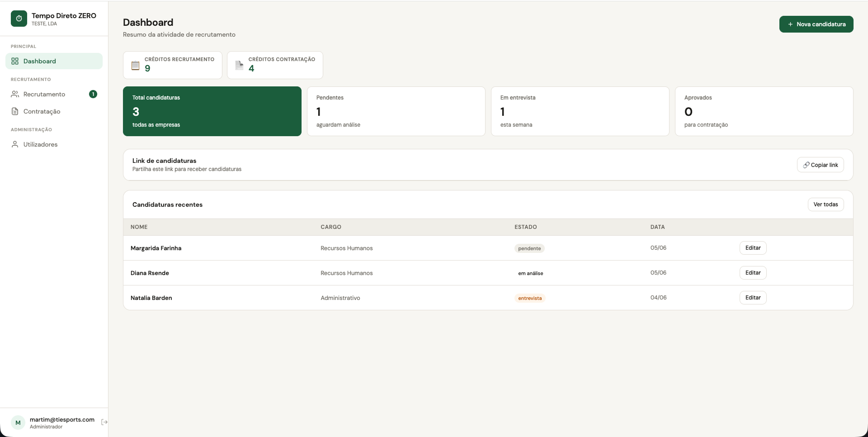Click the logout icon beside the email
The image size is (868, 437).
point(104,422)
